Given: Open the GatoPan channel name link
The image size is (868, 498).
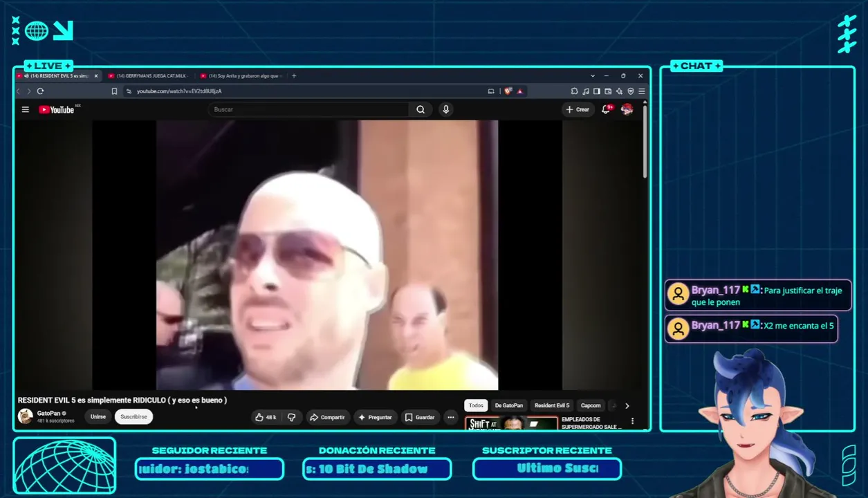Looking at the screenshot, I should (x=48, y=414).
